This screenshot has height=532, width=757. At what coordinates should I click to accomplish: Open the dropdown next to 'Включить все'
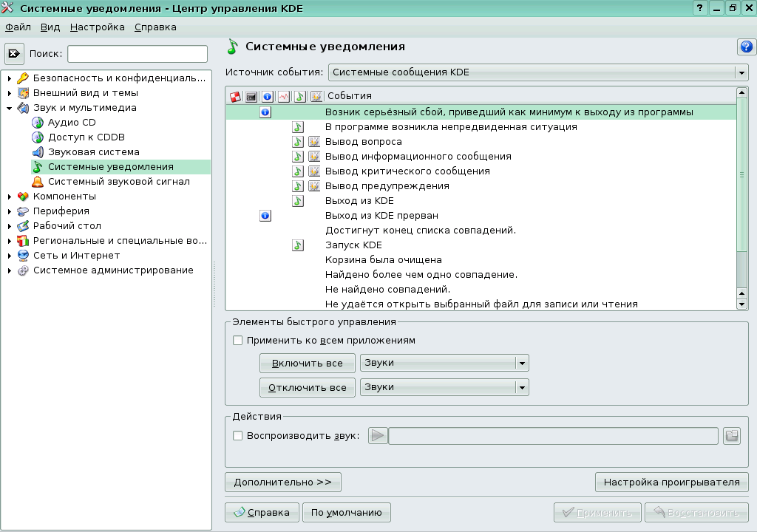tap(522, 363)
